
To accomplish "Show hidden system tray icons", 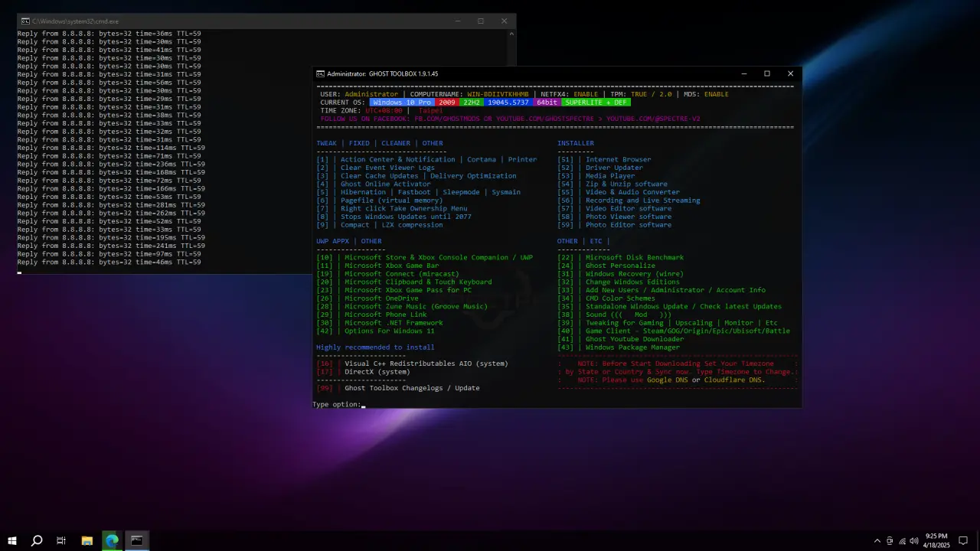I will coord(877,540).
